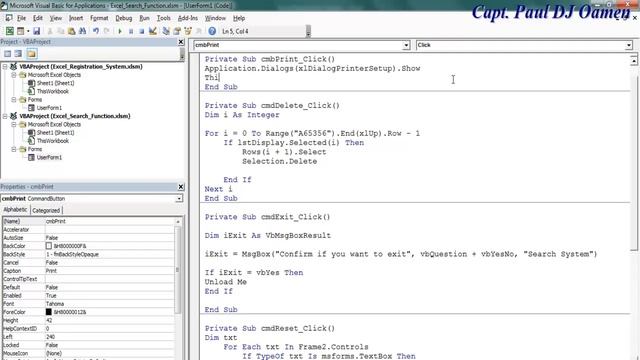
Task: Collapse Forms folder under Excel_Registration_System
Action: click(x=13, y=100)
